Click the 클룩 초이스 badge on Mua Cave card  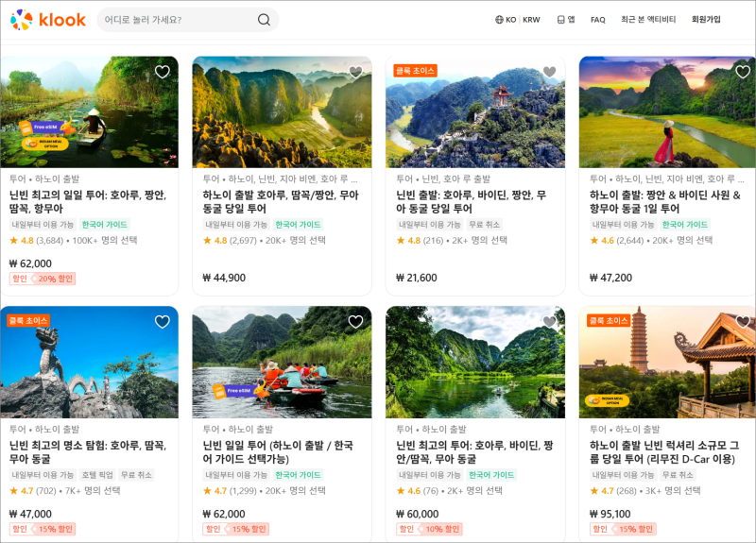(x=415, y=71)
